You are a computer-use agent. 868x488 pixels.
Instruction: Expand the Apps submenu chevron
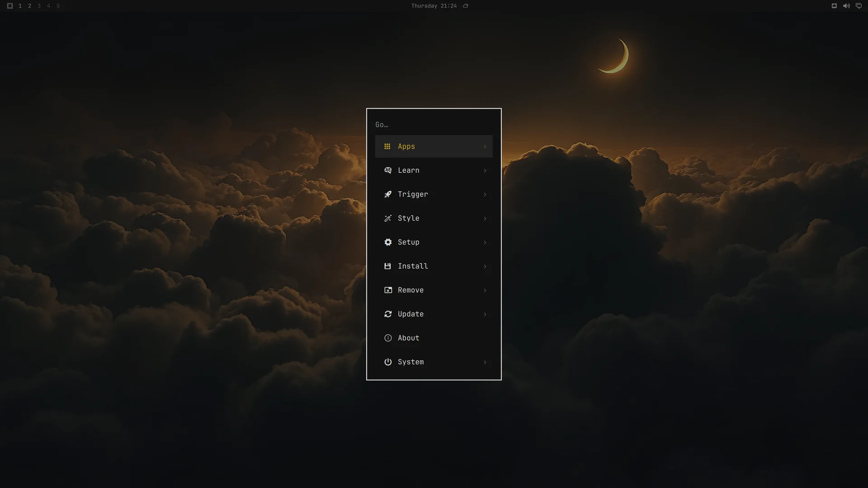click(x=485, y=146)
